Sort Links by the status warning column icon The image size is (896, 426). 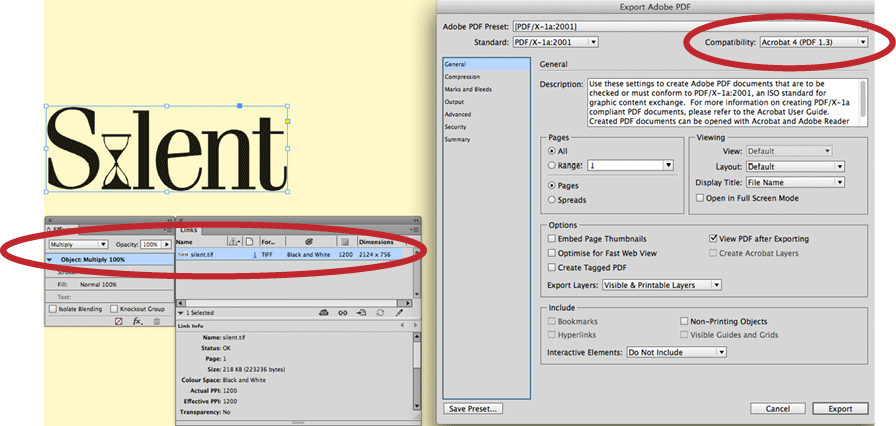235,242
